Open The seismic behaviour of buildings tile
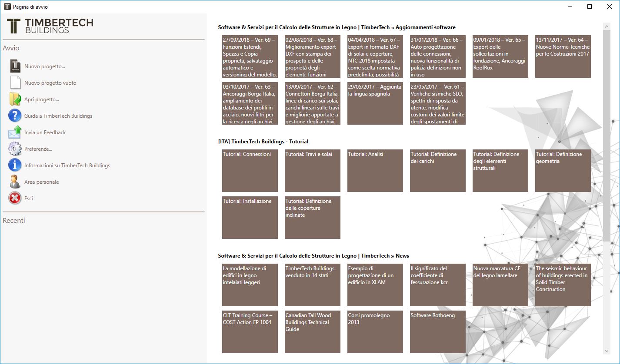The width and height of the screenshot is (620, 364). click(563, 285)
